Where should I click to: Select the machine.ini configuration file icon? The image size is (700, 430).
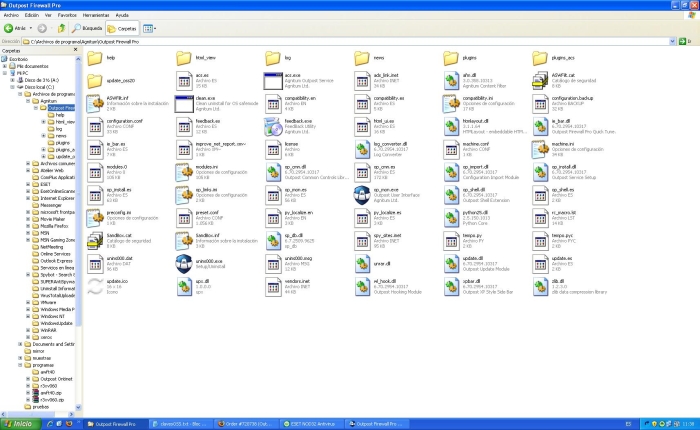click(x=540, y=150)
